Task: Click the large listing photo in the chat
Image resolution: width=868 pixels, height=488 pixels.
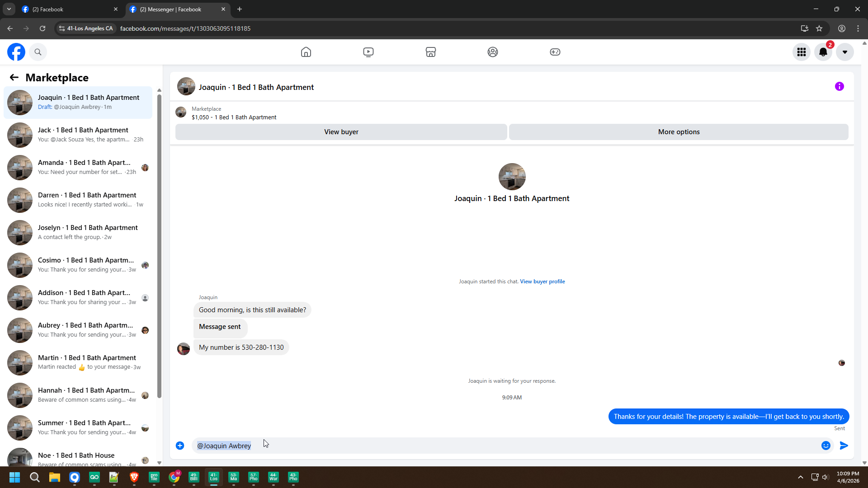Action: tap(512, 177)
